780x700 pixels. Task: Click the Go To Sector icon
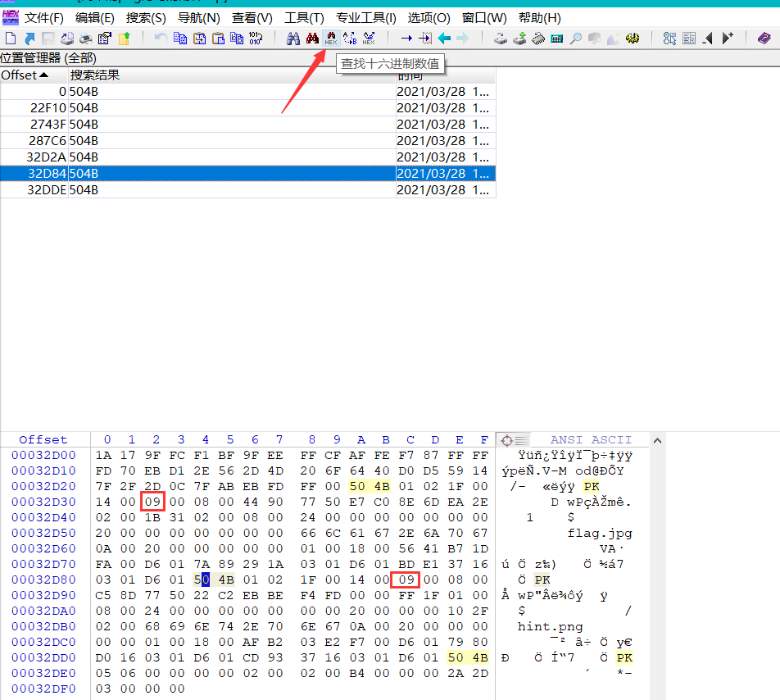tap(425, 39)
